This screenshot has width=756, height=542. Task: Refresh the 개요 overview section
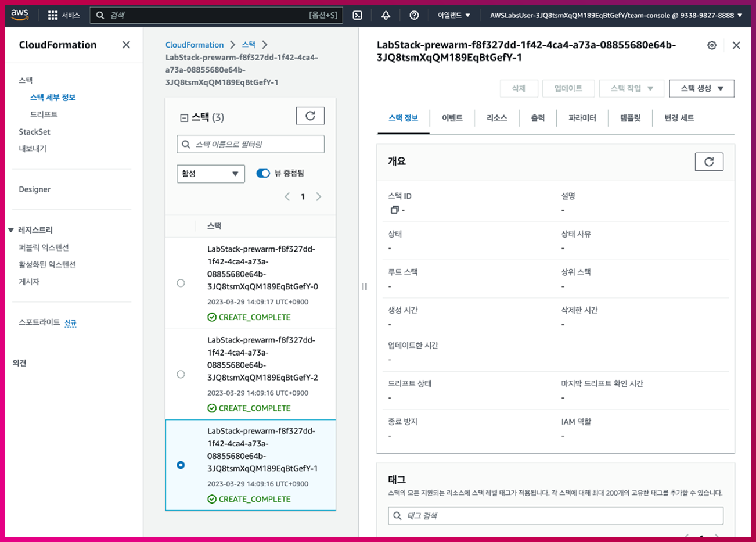[708, 162]
